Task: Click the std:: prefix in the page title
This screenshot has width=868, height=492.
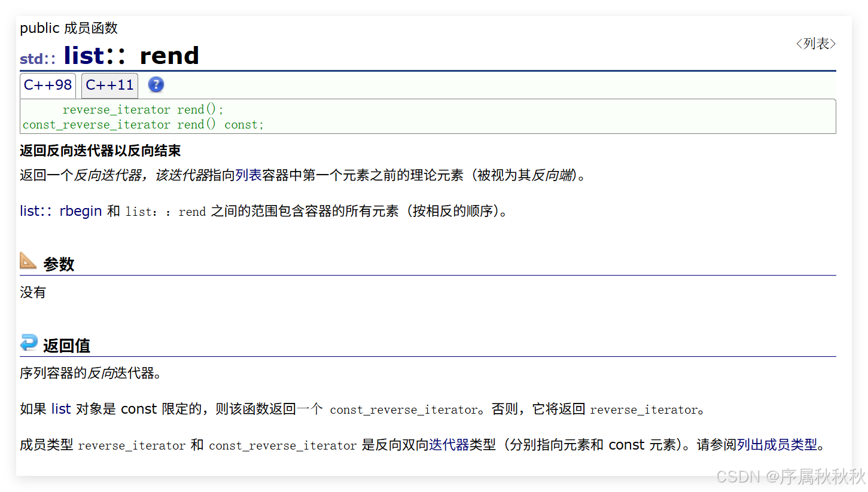Action: [x=36, y=59]
